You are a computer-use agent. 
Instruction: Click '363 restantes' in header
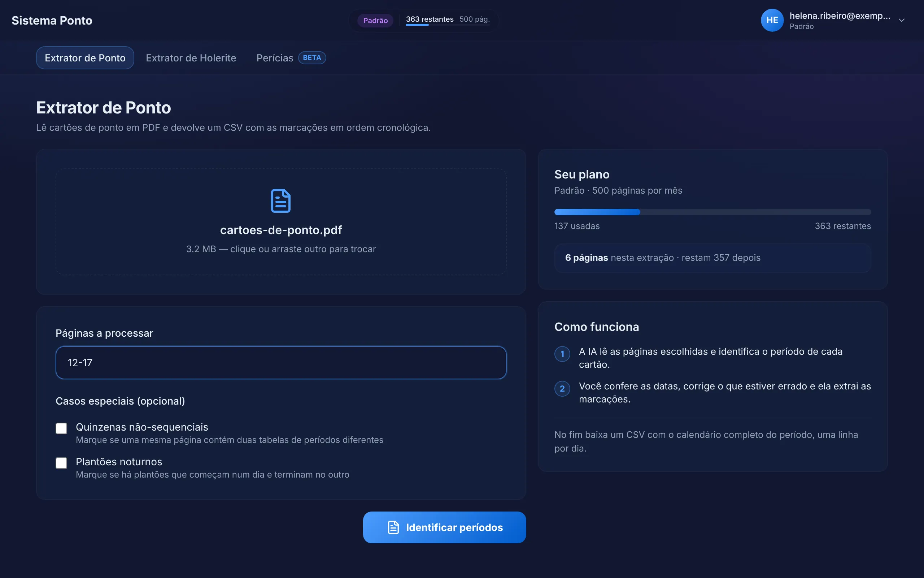click(430, 19)
